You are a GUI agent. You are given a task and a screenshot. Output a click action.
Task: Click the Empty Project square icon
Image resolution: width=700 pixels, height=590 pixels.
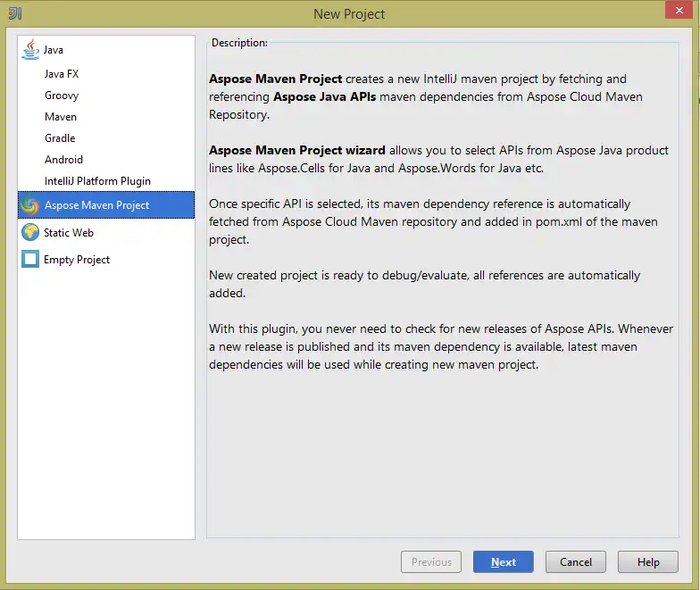click(x=30, y=259)
